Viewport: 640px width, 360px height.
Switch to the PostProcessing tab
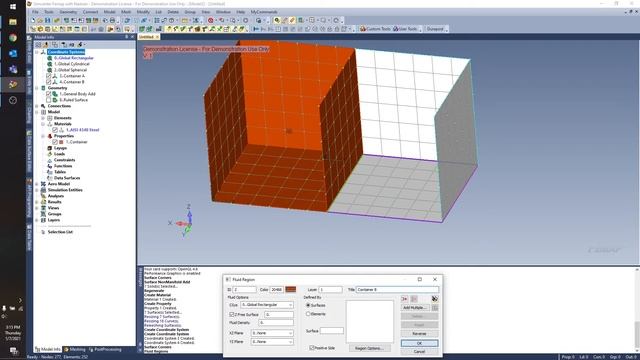tap(105, 349)
